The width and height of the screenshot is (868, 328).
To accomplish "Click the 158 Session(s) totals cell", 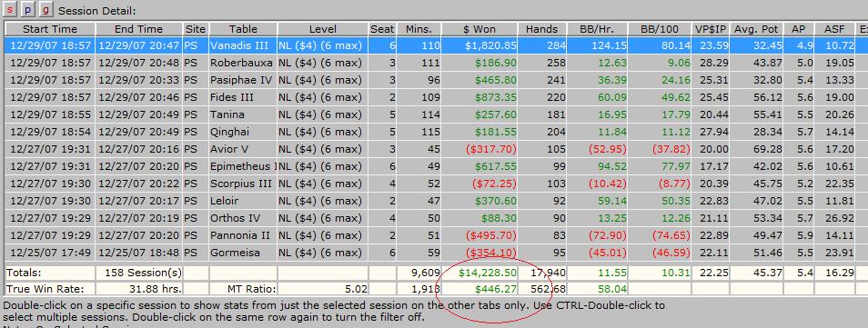I will tap(139, 273).
